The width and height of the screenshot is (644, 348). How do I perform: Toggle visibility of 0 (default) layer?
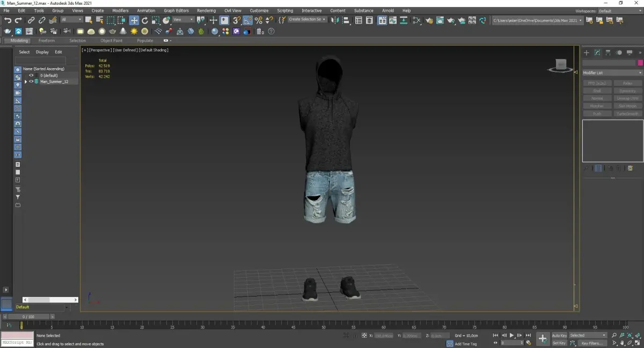pos(31,75)
